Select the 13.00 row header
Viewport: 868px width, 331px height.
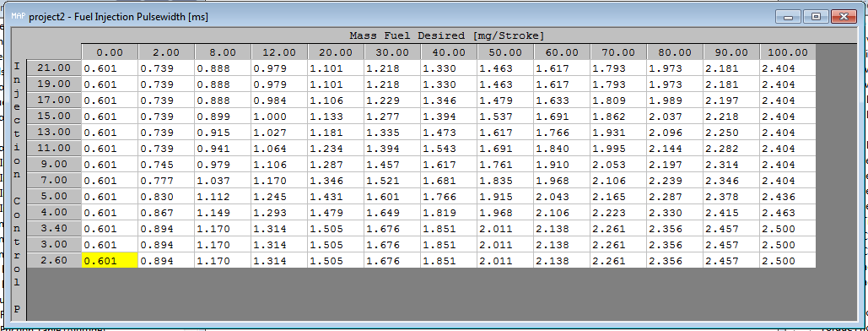click(x=54, y=133)
